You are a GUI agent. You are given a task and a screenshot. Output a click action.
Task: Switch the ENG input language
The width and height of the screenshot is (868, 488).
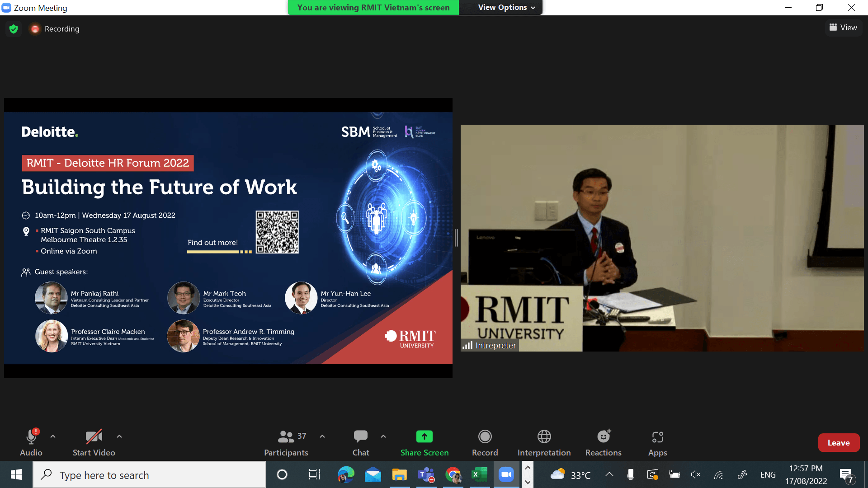[x=768, y=475]
